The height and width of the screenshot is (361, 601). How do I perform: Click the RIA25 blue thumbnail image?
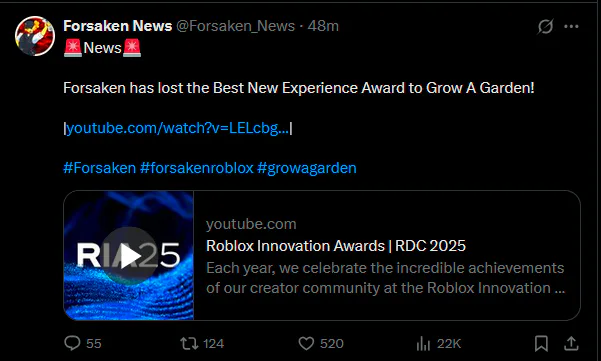click(129, 255)
